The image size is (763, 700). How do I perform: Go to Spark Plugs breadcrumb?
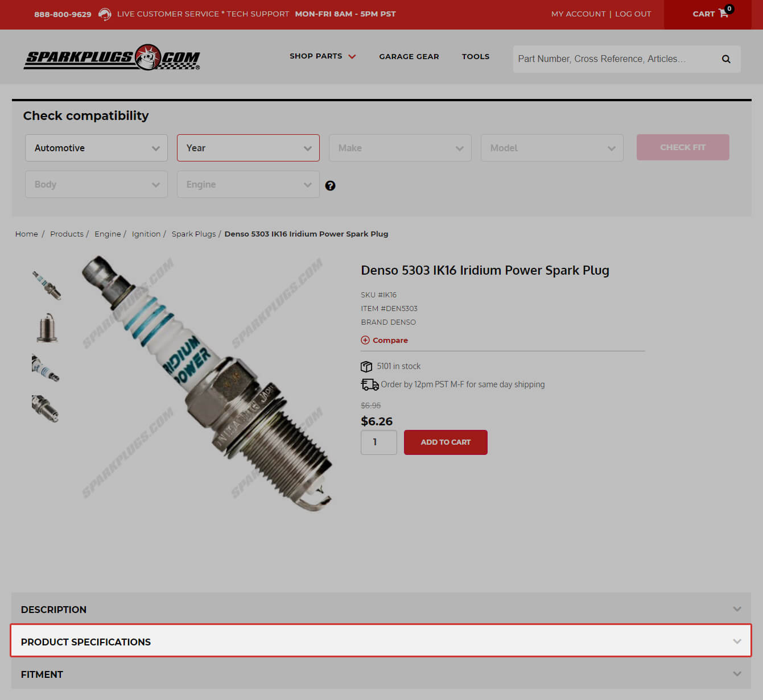coord(194,234)
